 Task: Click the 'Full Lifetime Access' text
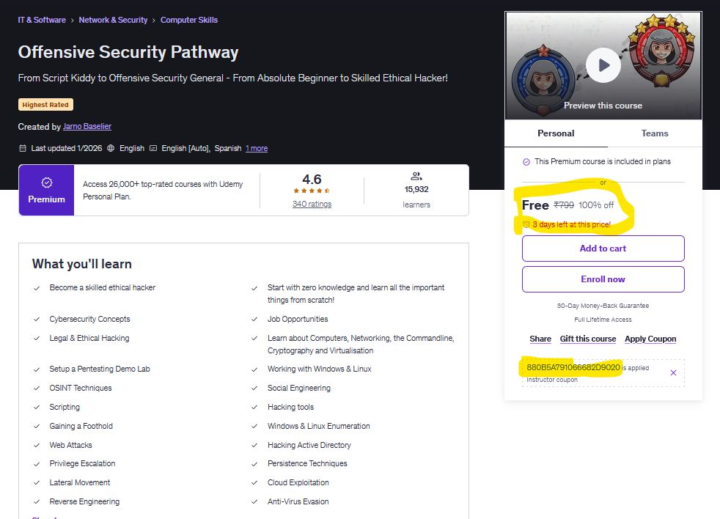point(603,320)
